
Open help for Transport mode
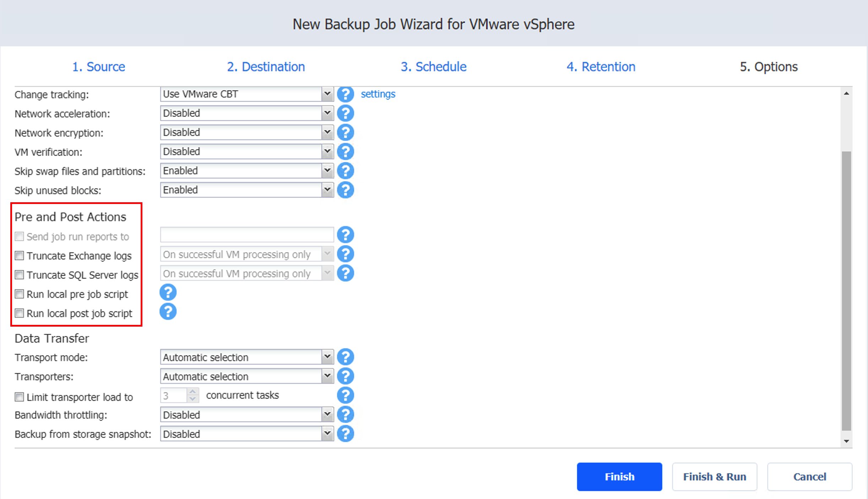345,357
